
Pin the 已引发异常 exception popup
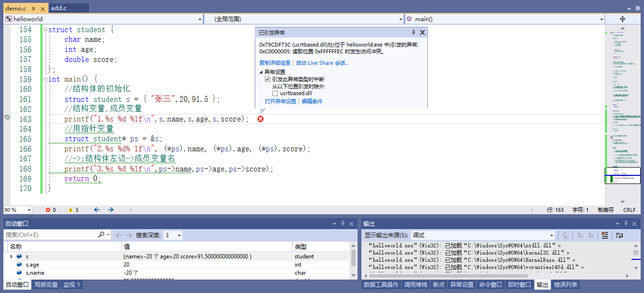[413, 33]
